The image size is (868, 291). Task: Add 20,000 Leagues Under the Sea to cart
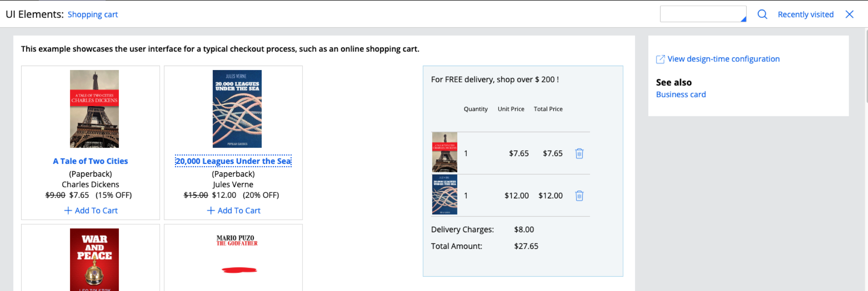234,211
